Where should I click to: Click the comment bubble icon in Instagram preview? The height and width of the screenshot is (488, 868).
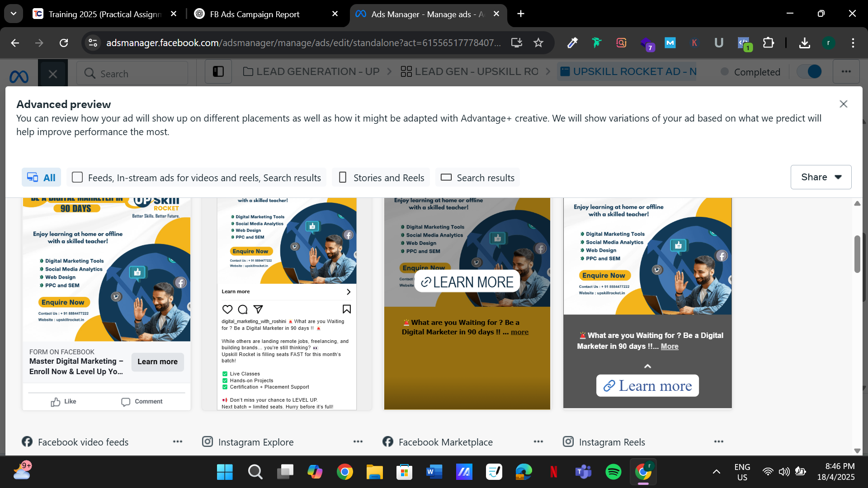pyautogui.click(x=243, y=309)
